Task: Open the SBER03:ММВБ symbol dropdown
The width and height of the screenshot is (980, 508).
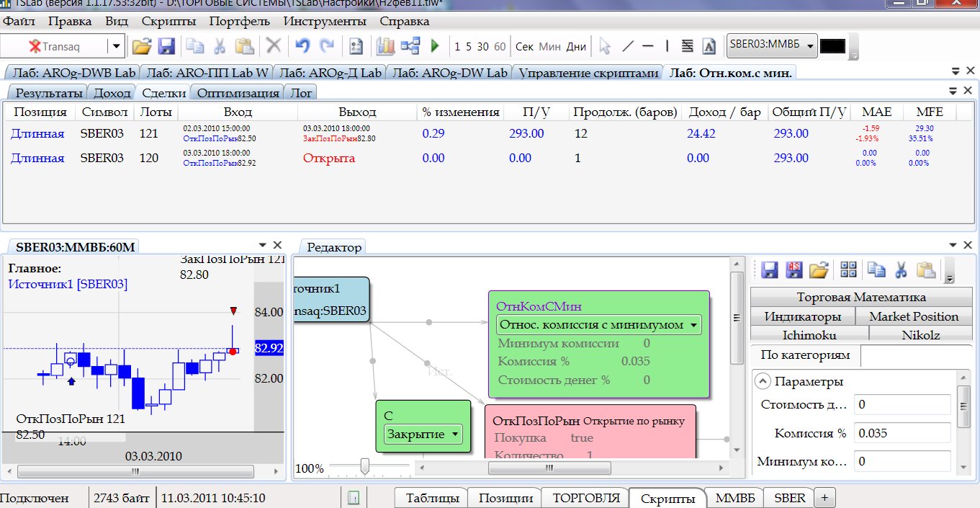Action: tap(811, 46)
